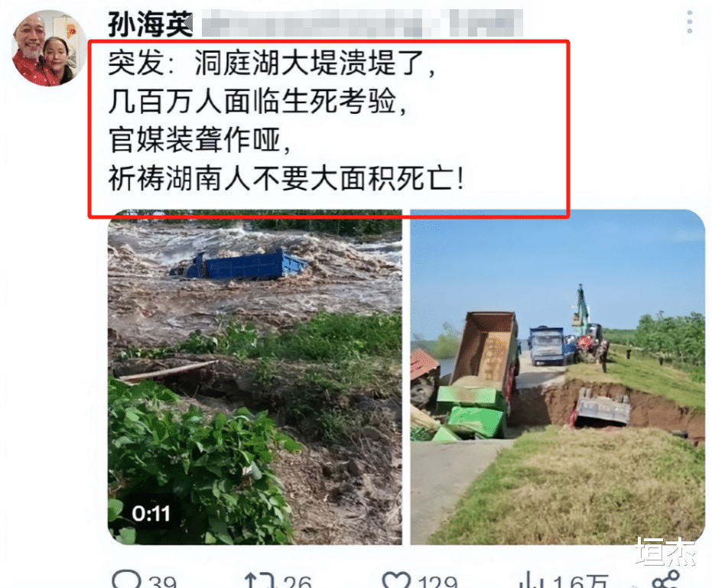Click the blurred account handle after the name
The height and width of the screenshot is (588, 712).
coord(362,23)
